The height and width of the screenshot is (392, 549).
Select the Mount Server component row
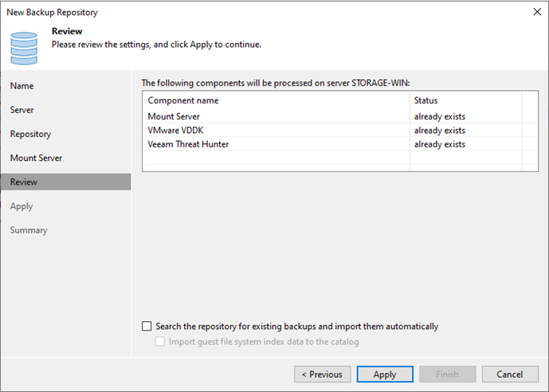coord(339,116)
